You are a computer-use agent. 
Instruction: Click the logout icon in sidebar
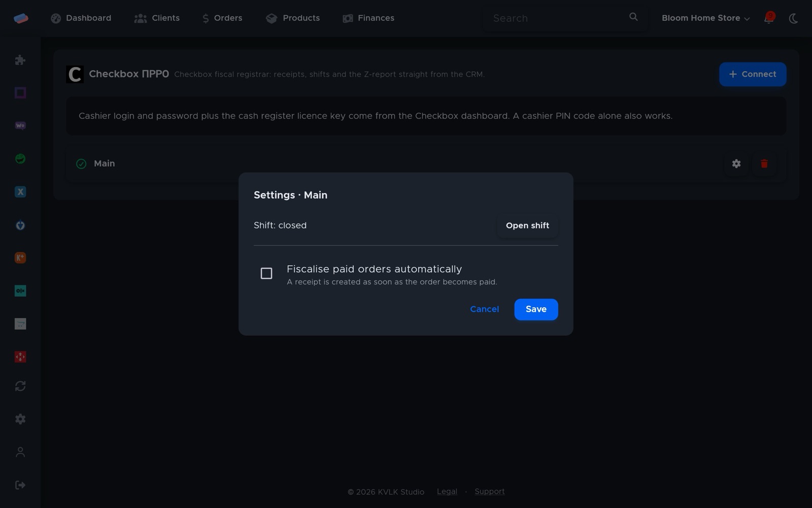click(x=20, y=485)
